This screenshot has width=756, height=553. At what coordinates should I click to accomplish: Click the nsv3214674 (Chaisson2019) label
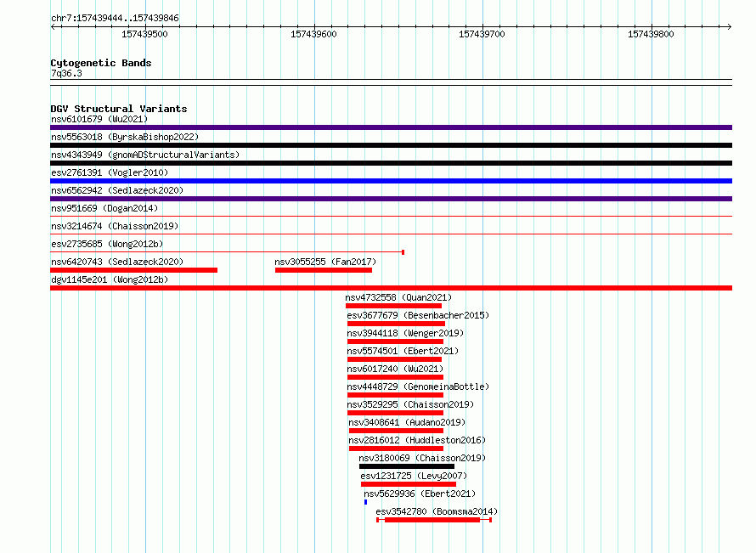(x=115, y=226)
